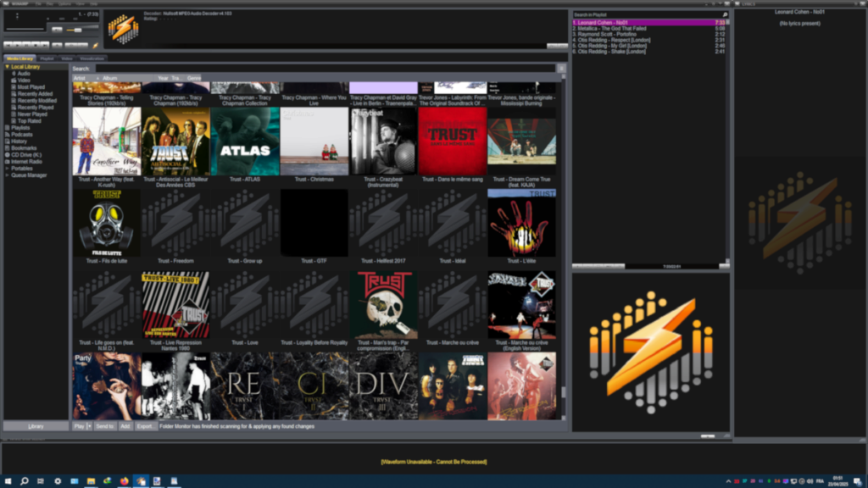Sort albums by the Album column header
Viewport: 868px width, 488px height.
click(x=127, y=79)
